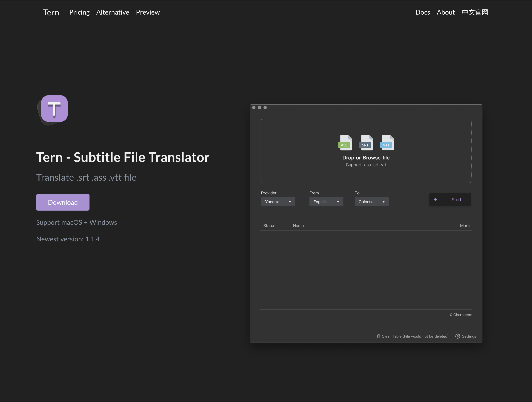Image resolution: width=532 pixels, height=402 pixels.
Task: Expand the From language English dropdown
Action: coord(326,202)
